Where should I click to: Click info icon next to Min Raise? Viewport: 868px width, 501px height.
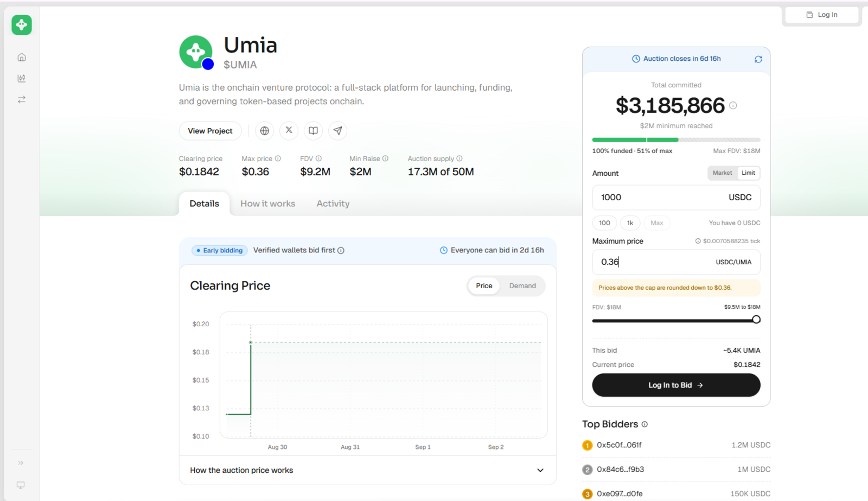pyautogui.click(x=385, y=158)
